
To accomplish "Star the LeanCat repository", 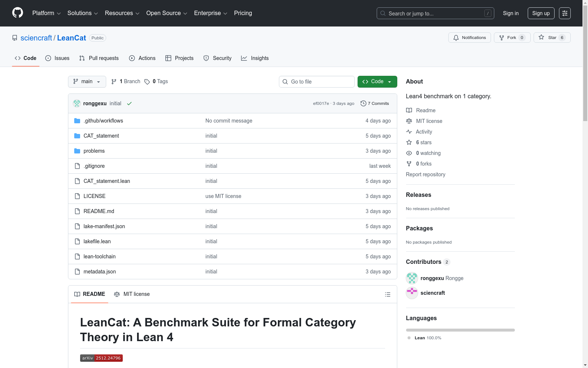I will (x=552, y=38).
